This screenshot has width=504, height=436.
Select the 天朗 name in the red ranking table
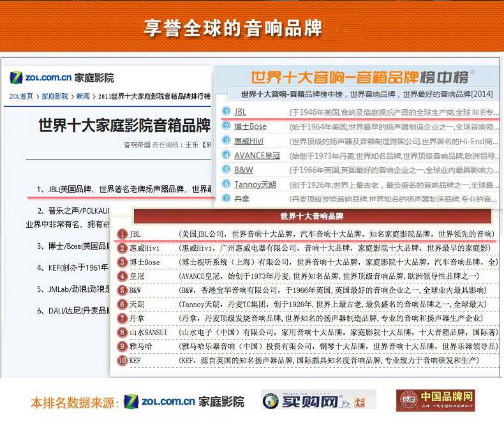pos(137,304)
